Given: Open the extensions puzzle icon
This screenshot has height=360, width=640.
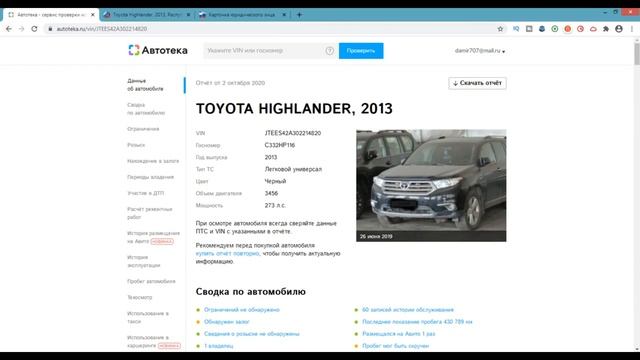Looking at the screenshot, I should tap(606, 29).
